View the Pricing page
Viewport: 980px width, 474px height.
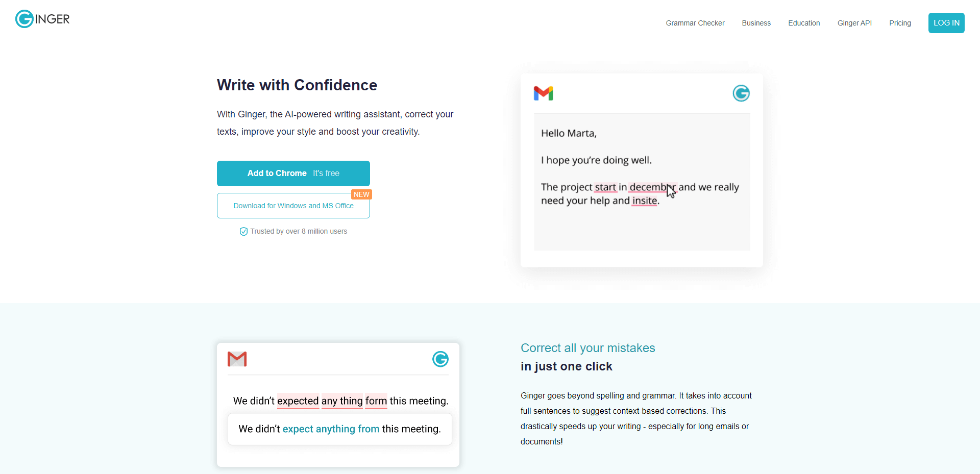(900, 23)
